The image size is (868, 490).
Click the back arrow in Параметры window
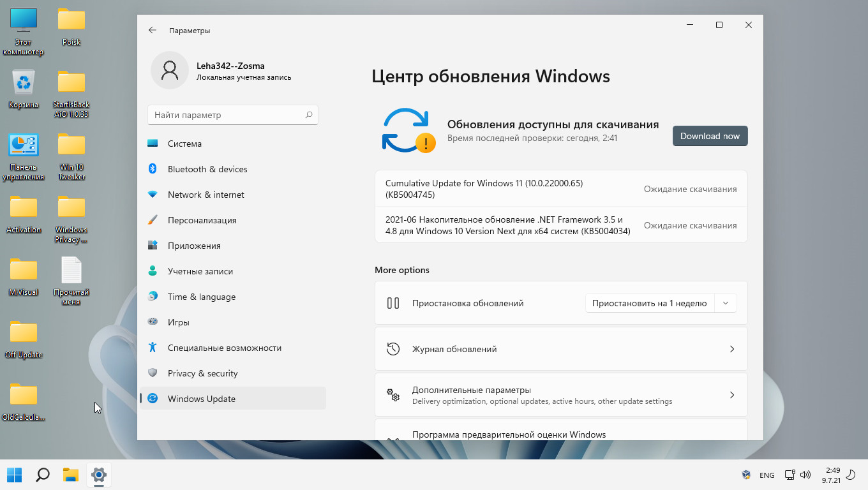152,30
